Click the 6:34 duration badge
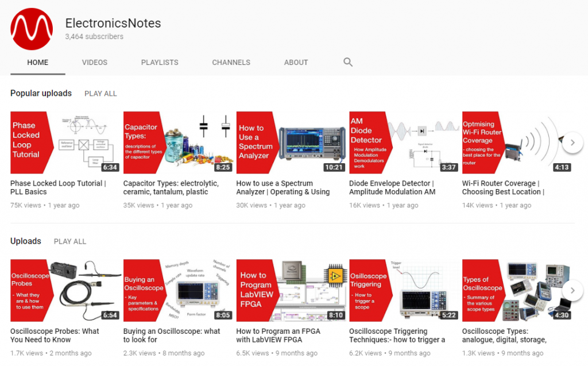 pyautogui.click(x=110, y=167)
